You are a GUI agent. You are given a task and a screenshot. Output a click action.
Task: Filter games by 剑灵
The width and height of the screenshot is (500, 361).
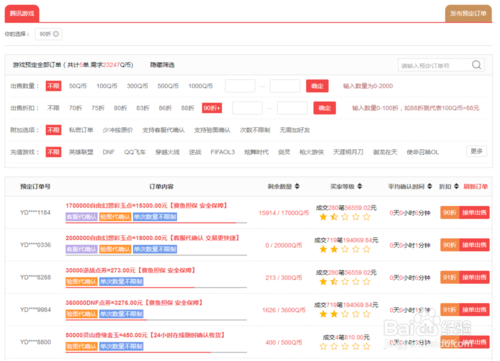(284, 152)
